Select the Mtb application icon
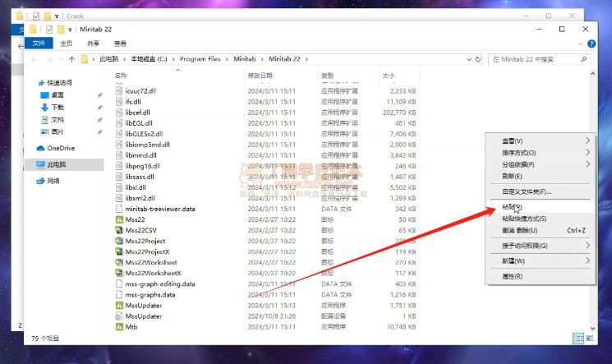The height and width of the screenshot is (364, 612). (119, 327)
